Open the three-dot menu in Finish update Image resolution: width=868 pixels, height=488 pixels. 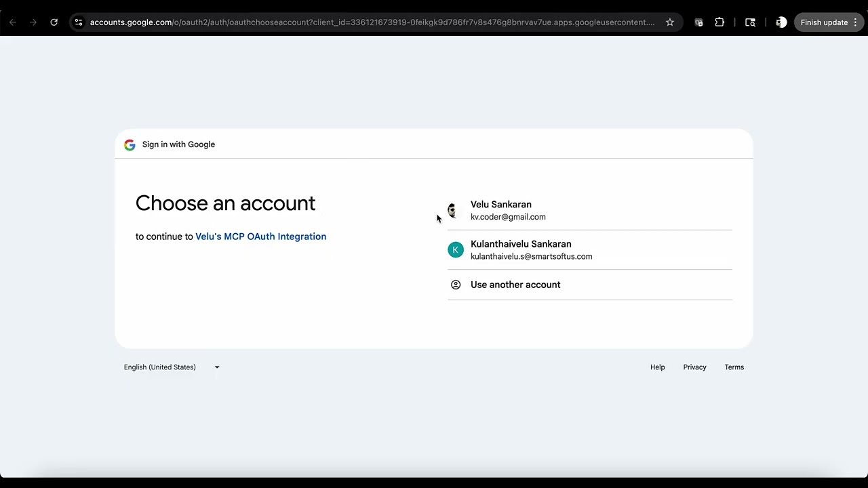[856, 22]
